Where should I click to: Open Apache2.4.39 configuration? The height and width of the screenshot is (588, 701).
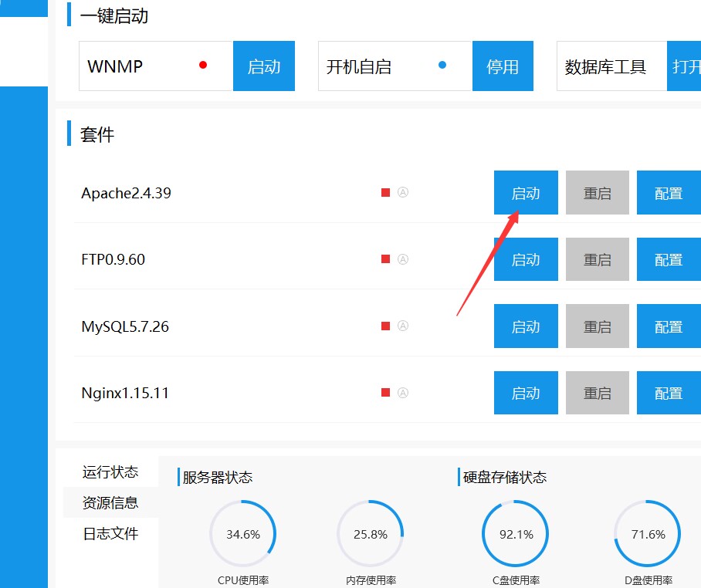click(669, 193)
